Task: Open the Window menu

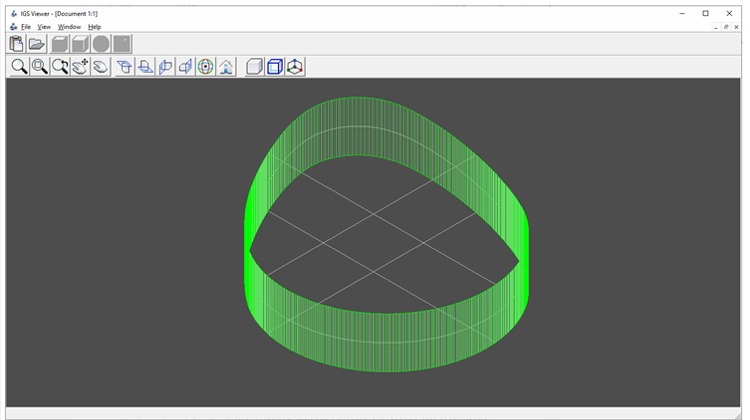Action: point(69,27)
